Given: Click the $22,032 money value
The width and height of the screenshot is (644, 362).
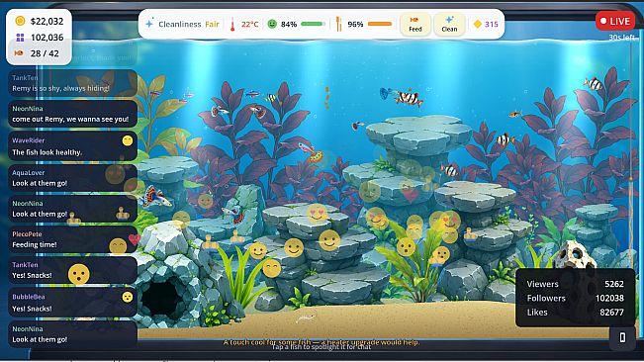Looking at the screenshot, I should coord(47,21).
